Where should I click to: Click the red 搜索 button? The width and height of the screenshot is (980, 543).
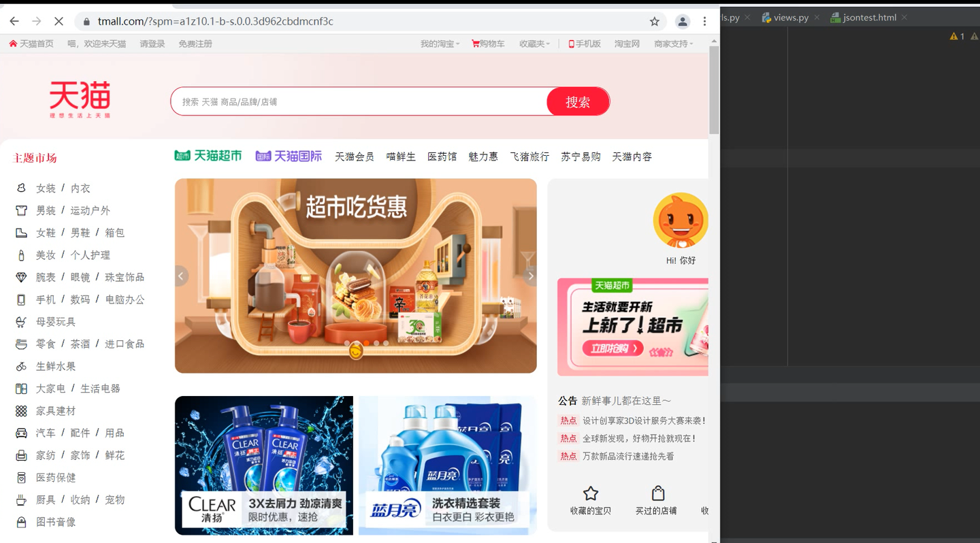[x=578, y=101]
